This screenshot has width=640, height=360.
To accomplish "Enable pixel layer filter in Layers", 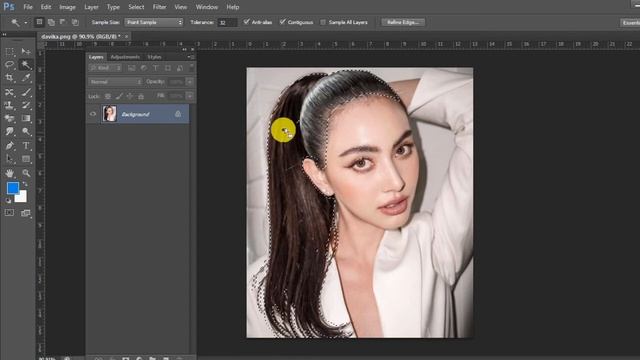I will pos(131,68).
